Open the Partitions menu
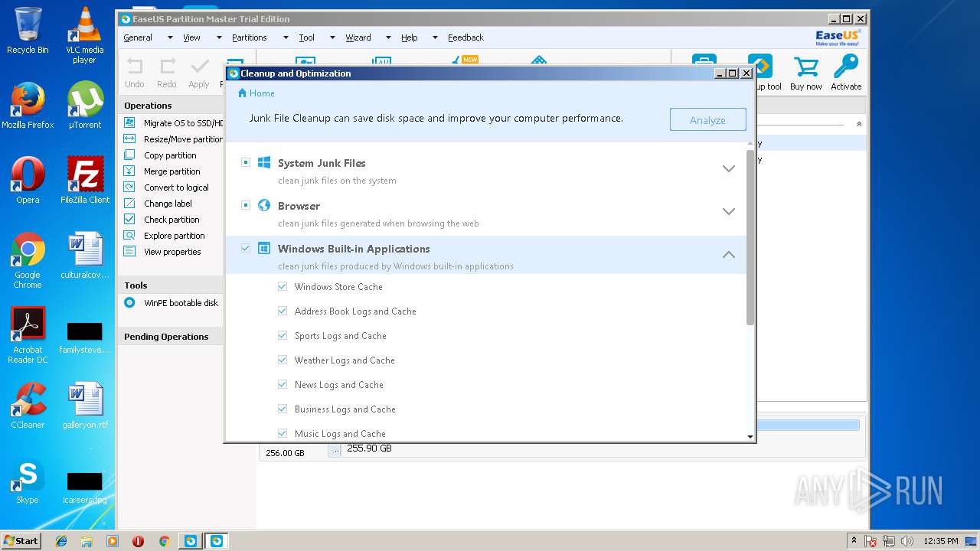This screenshot has height=551, width=980. [250, 37]
